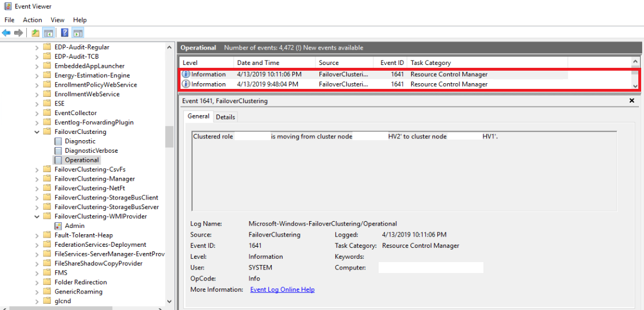Image resolution: width=644 pixels, height=310 pixels.
Task: Click the Log Name value Microsoft-Windows-FailoverClustering/Operational
Action: pos(323,223)
